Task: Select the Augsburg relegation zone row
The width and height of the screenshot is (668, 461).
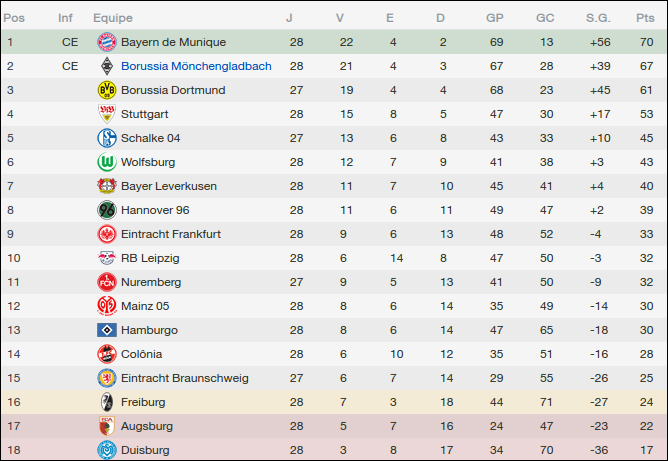Action: click(x=334, y=426)
